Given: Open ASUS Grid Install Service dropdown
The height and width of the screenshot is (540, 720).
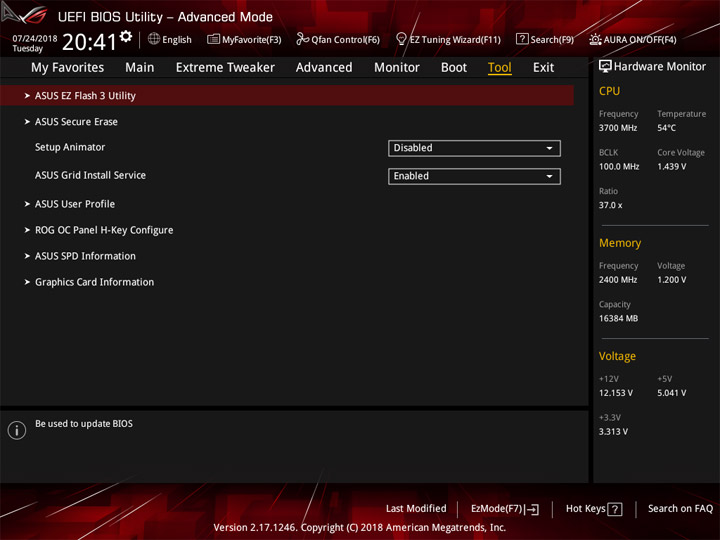Looking at the screenshot, I should [x=474, y=176].
